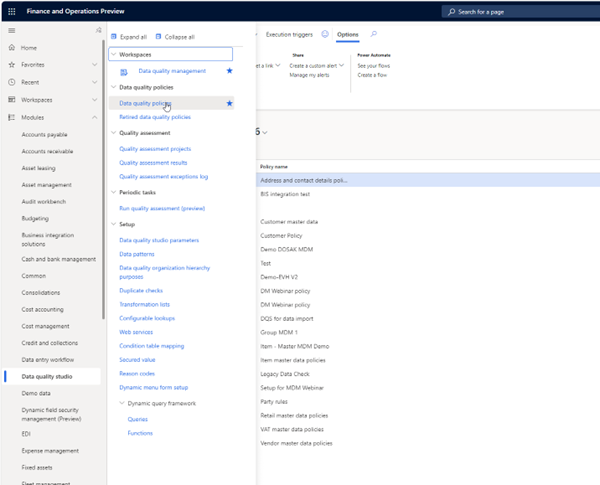Image resolution: width=600 pixels, height=485 pixels.
Task: Collapse the Data quality policies group header
Action: (x=113, y=87)
